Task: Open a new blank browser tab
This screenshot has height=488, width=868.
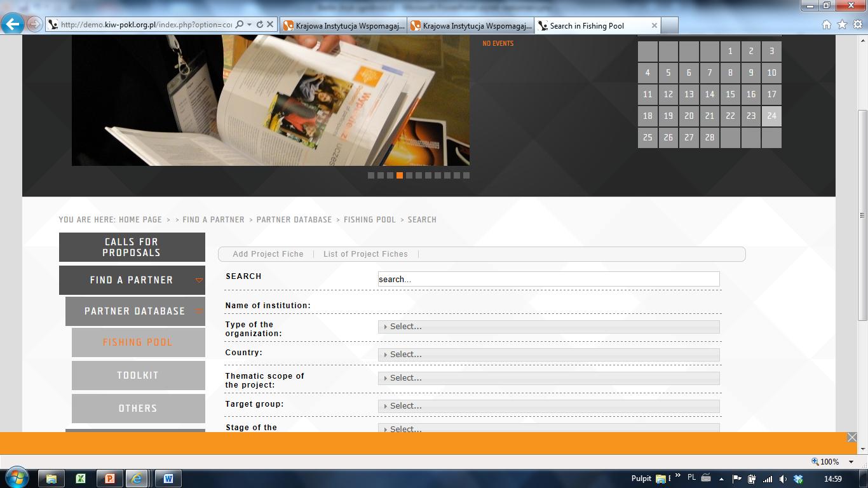Action: point(670,25)
